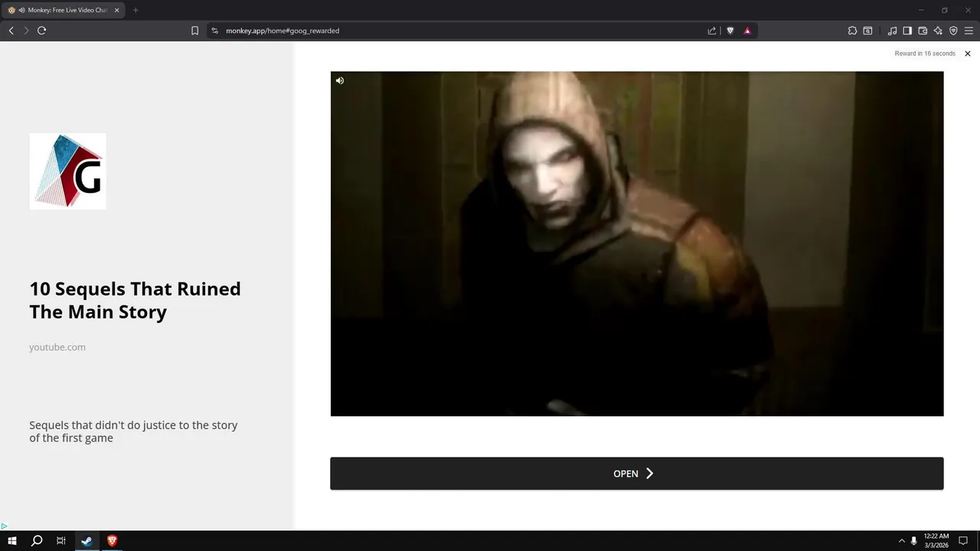Screen dimensions: 980x551
Task: Open Brave Shields lion icon
Action: coord(730,31)
